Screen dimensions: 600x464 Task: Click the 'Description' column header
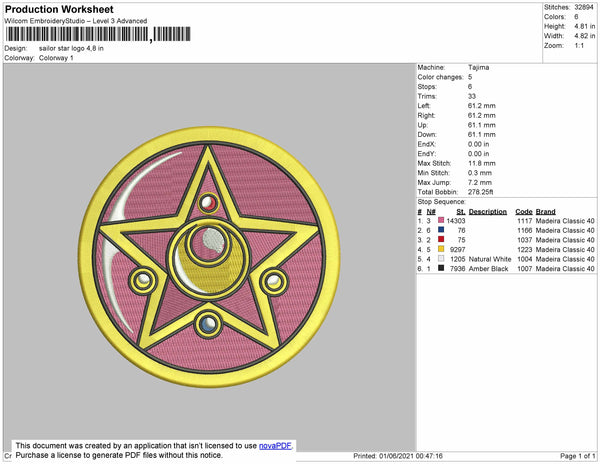tap(488, 212)
